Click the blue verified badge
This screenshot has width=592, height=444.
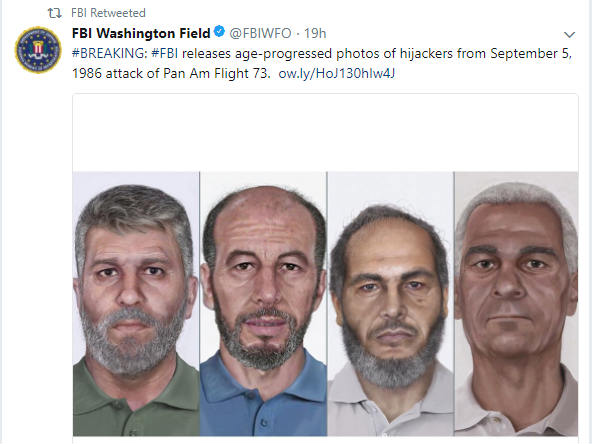click(219, 31)
